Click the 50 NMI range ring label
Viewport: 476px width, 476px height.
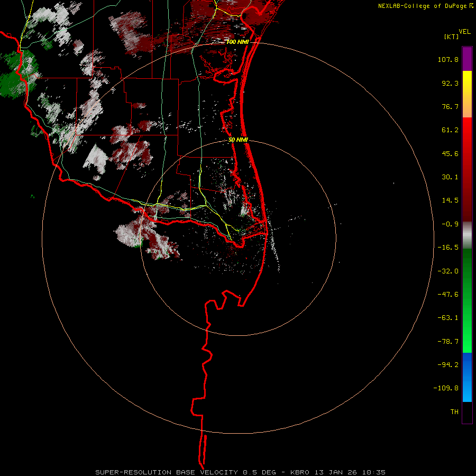238,140
